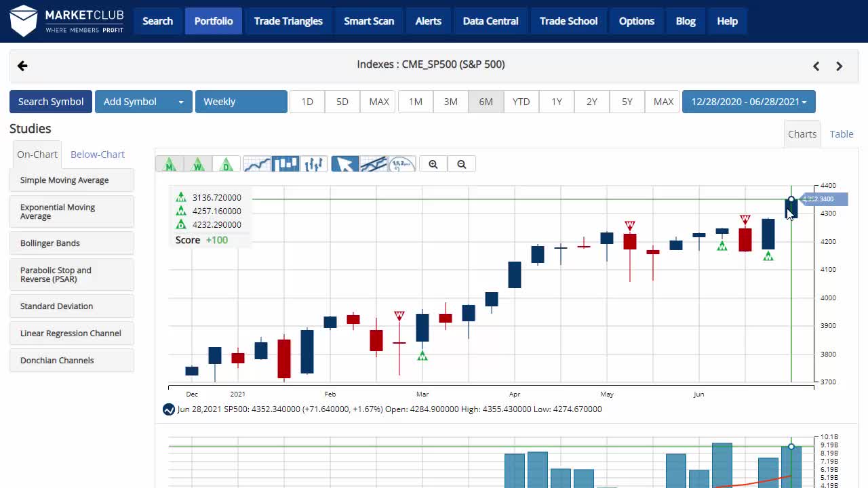
Task: Select the trend line drawing tool
Action: pyautogui.click(x=373, y=164)
